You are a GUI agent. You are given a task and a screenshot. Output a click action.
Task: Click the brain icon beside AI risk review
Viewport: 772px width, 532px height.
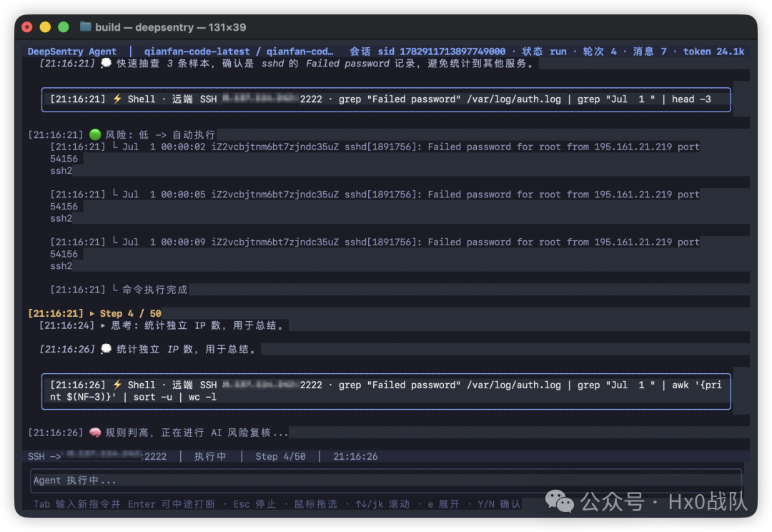(95, 433)
